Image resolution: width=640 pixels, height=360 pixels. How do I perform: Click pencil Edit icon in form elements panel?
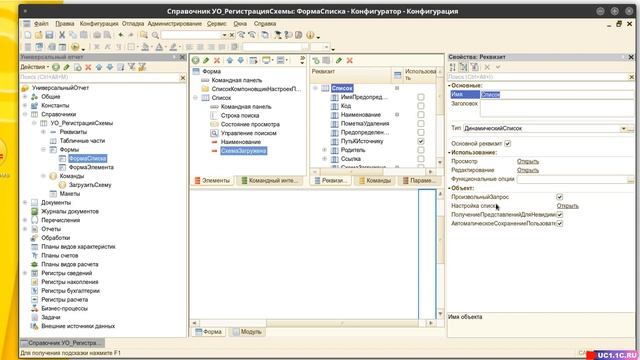click(206, 60)
